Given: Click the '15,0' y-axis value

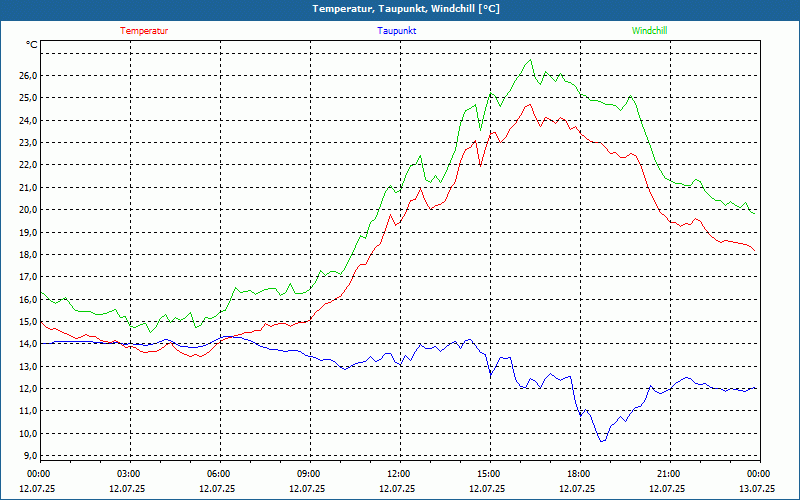Looking at the screenshot, I should coord(28,321).
